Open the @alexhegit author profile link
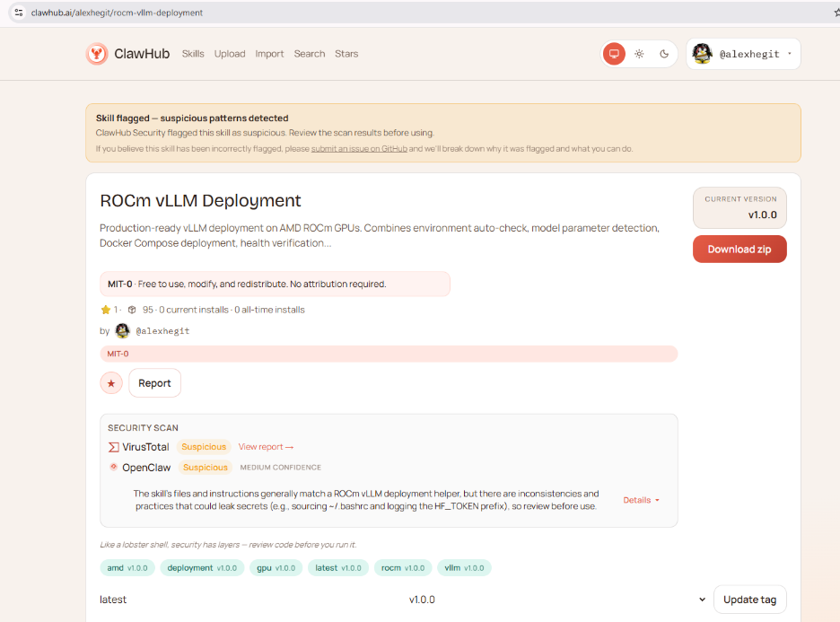 tap(162, 331)
